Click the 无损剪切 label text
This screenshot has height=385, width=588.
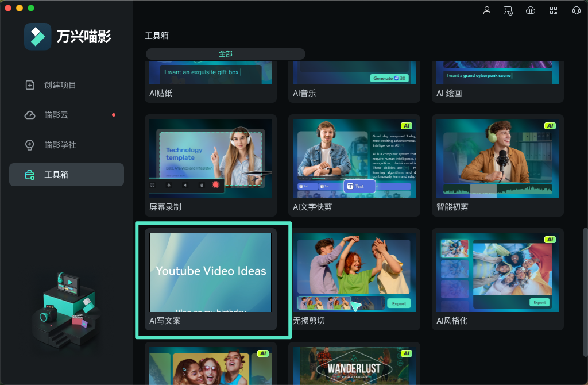(x=309, y=321)
